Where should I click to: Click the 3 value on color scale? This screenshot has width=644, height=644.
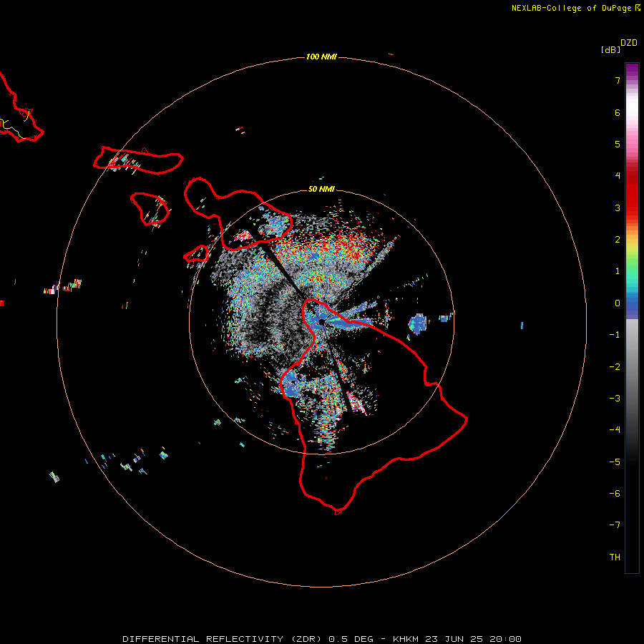pos(618,208)
